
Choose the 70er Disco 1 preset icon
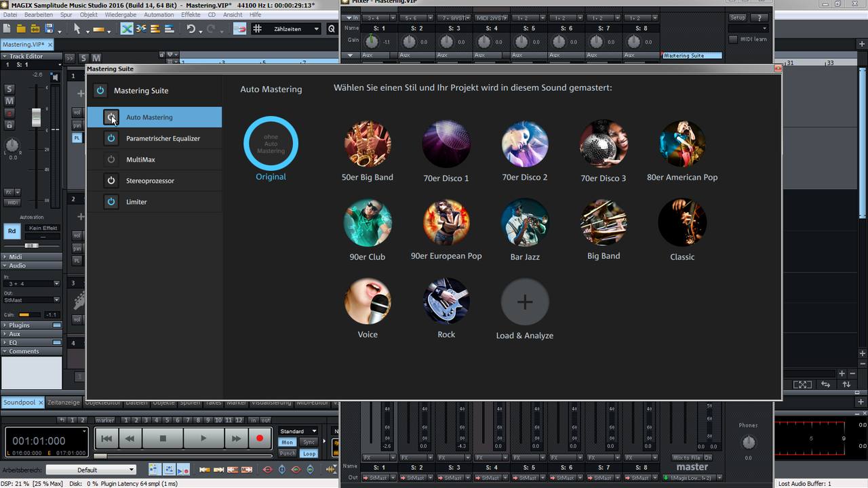(446, 144)
